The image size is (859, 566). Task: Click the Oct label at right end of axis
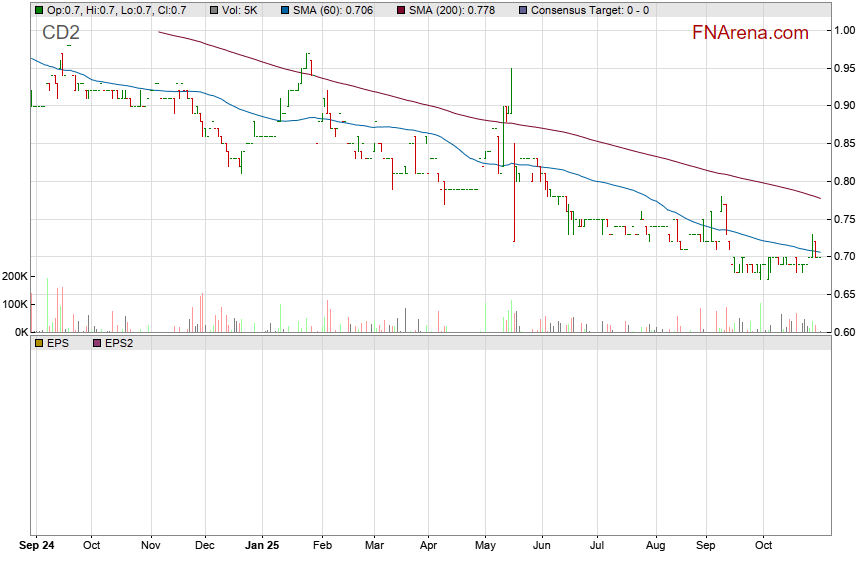[763, 547]
